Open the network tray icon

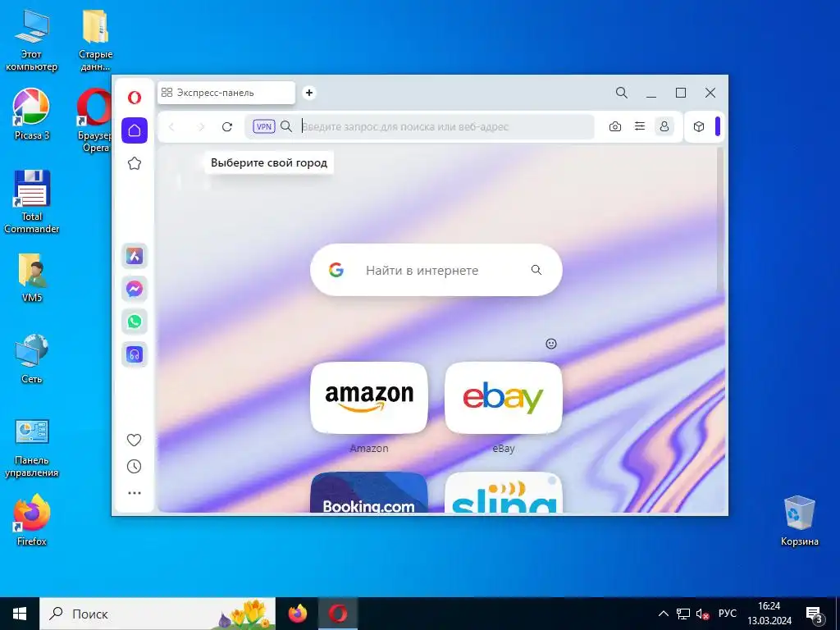coord(683,614)
